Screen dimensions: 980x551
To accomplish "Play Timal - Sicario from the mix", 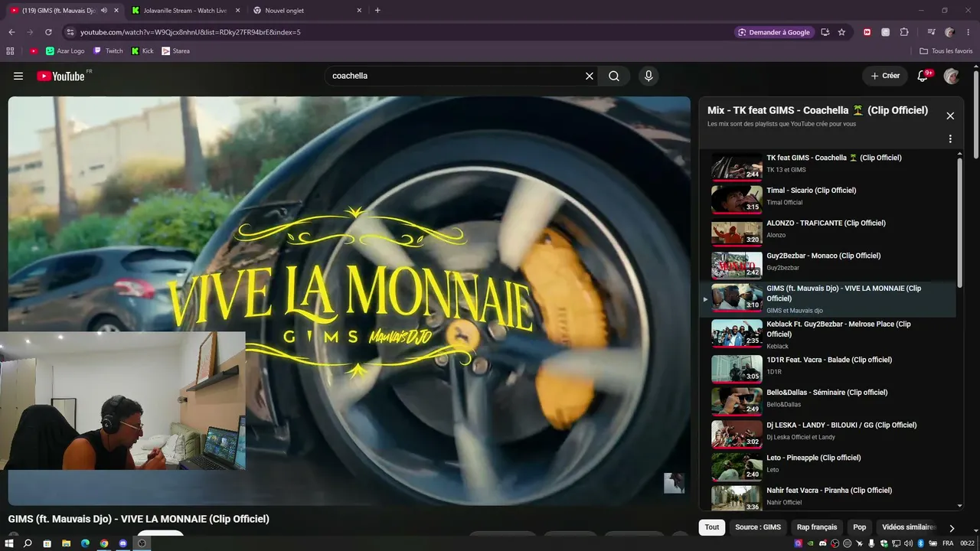I will pos(829,197).
